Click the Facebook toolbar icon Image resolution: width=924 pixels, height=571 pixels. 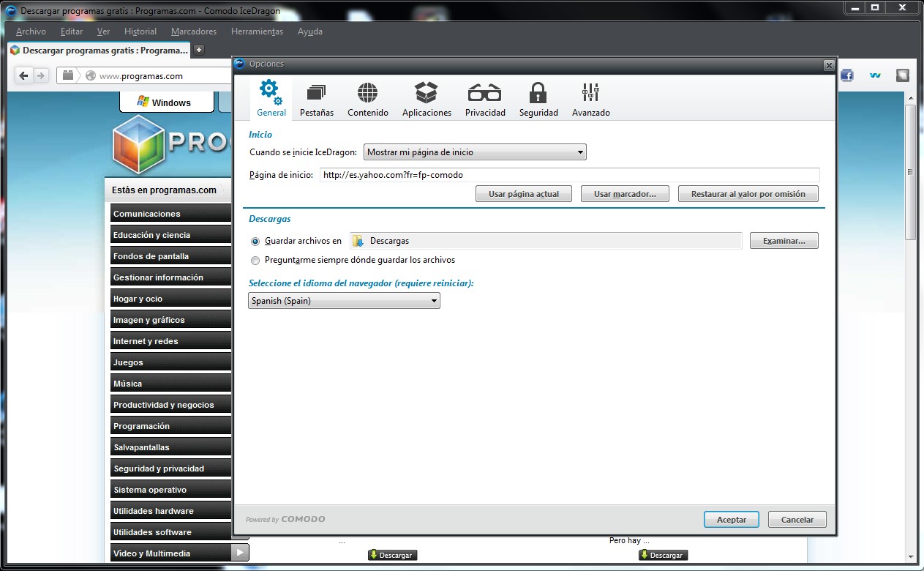coord(847,75)
